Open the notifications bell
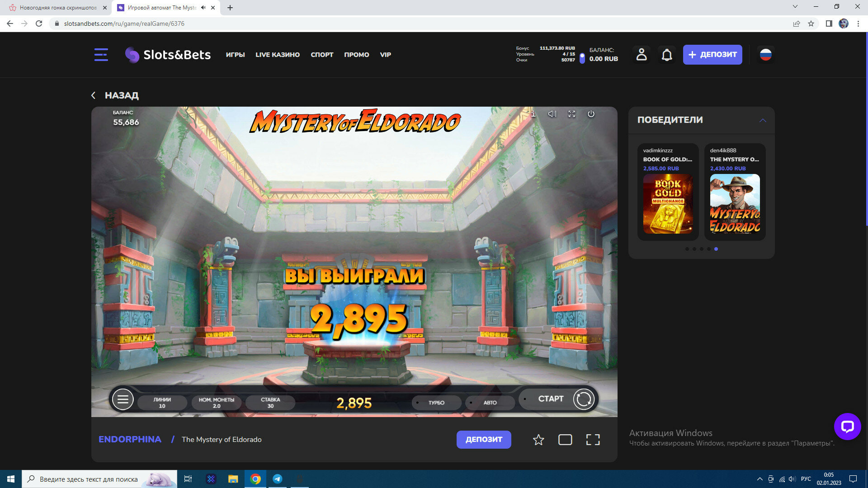 point(667,55)
